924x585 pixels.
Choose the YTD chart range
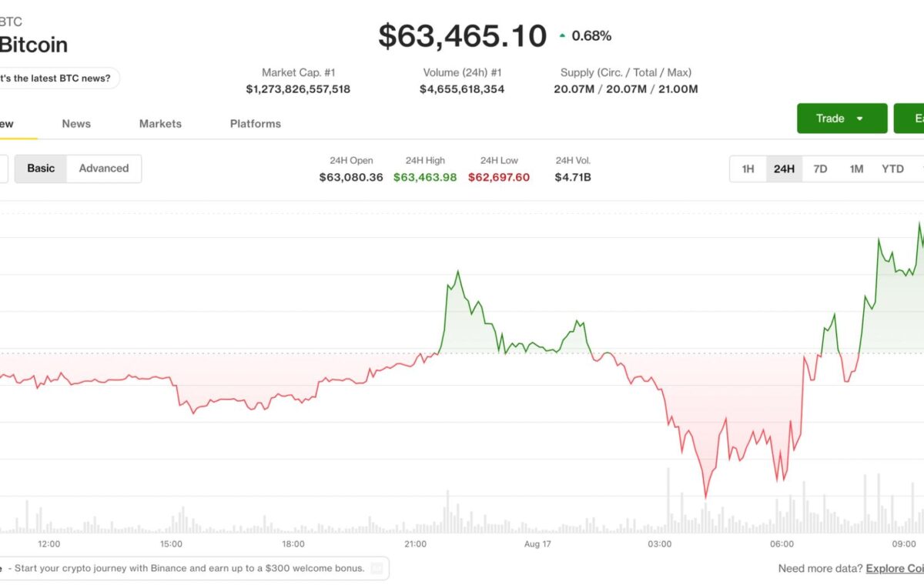pyautogui.click(x=892, y=169)
